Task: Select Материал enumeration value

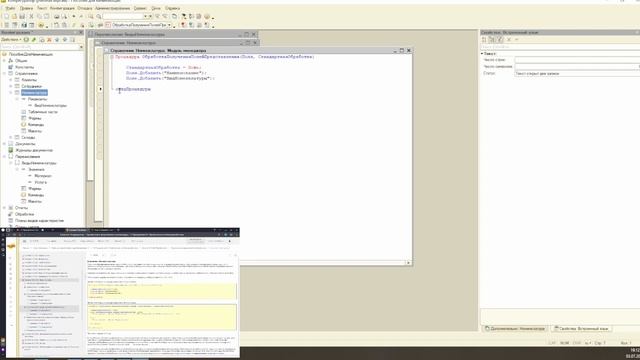Action: click(x=43, y=176)
